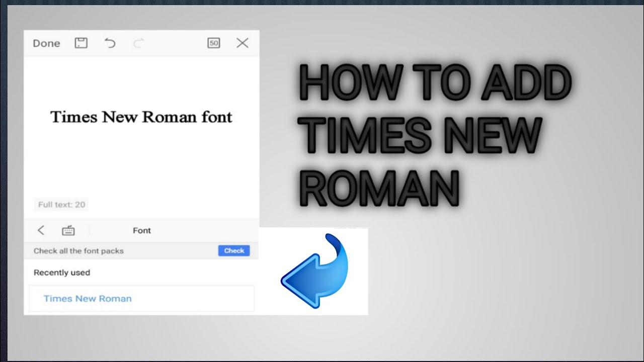Open the 50 size icon
This screenshot has width=644, height=362.
(214, 43)
